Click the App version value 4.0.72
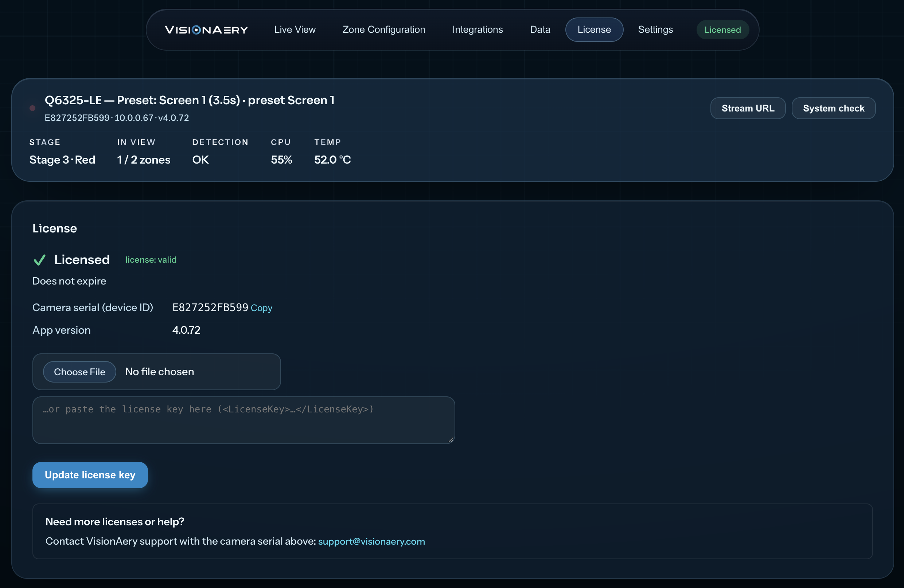 [x=186, y=330]
